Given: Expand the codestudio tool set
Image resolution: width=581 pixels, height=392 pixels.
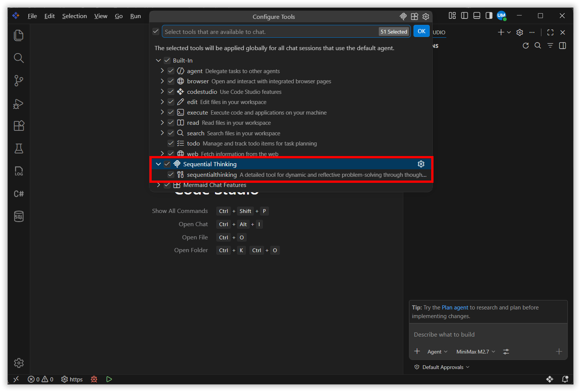Looking at the screenshot, I should tap(162, 92).
